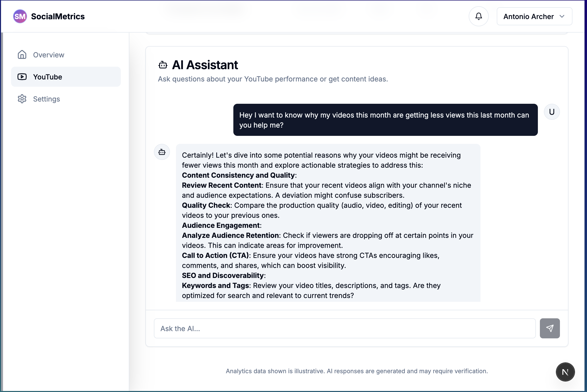
Task: Click the SM logo badge
Action: [20, 17]
